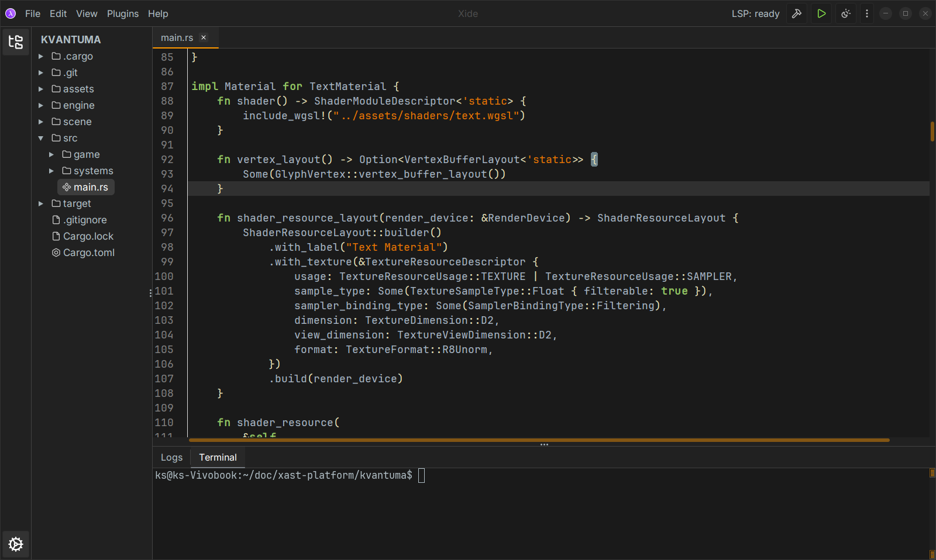This screenshot has height=560, width=936.
Task: Switch to the Logs tab
Action: (x=171, y=457)
